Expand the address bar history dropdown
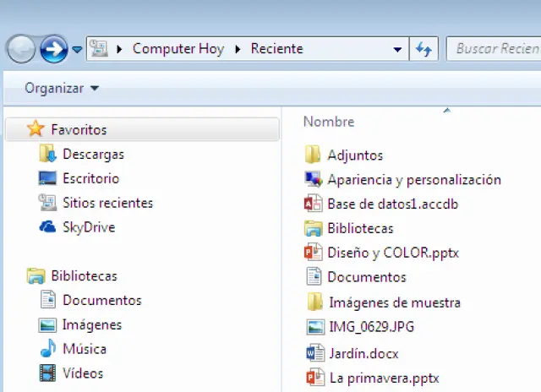Image resolution: width=541 pixels, height=392 pixels. [x=397, y=49]
